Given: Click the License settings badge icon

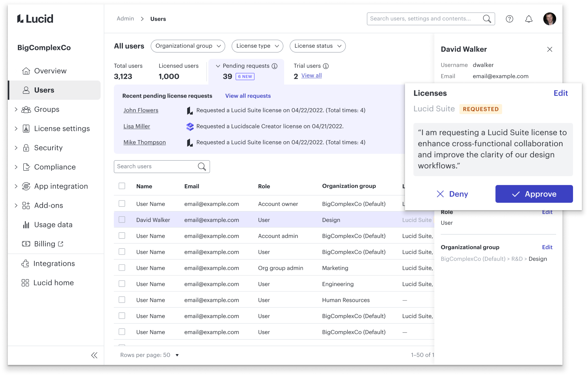Looking at the screenshot, I should 26,129.
